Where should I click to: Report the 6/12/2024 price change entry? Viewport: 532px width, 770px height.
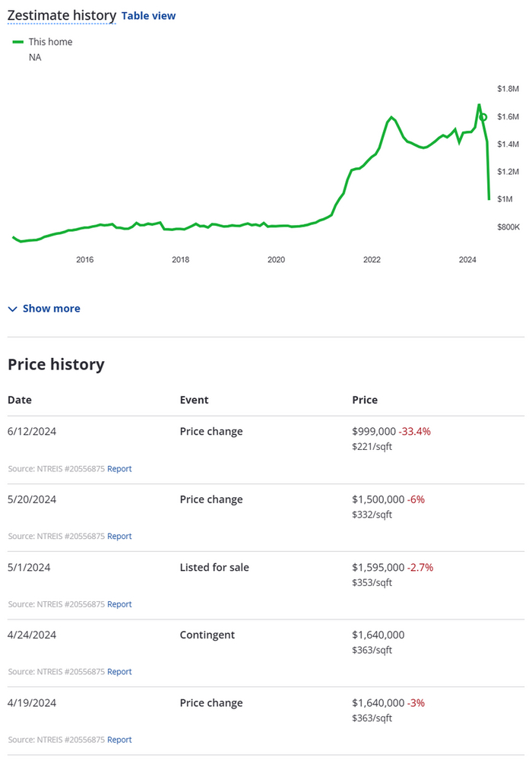(119, 469)
